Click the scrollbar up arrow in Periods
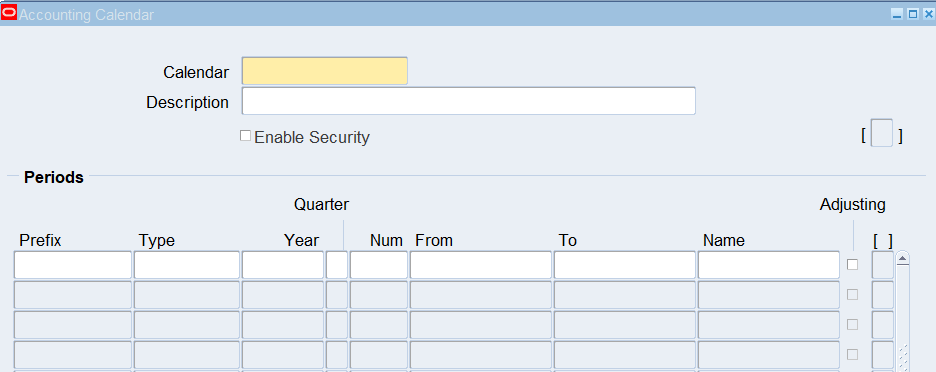The image size is (936, 372). pyautogui.click(x=903, y=259)
